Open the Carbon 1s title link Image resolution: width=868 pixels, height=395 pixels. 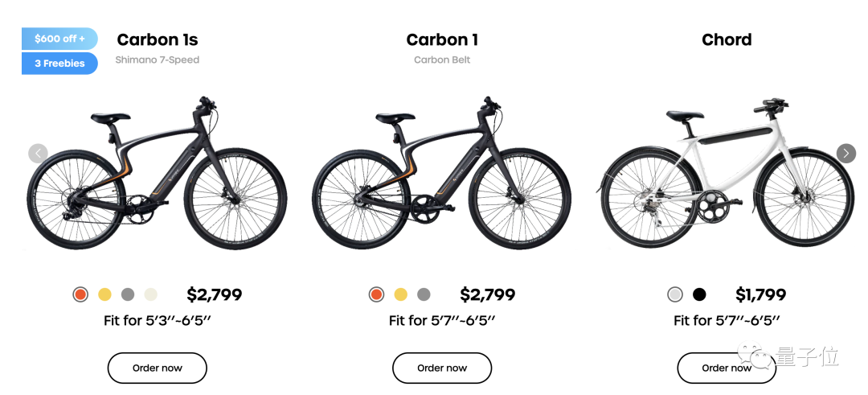(158, 40)
